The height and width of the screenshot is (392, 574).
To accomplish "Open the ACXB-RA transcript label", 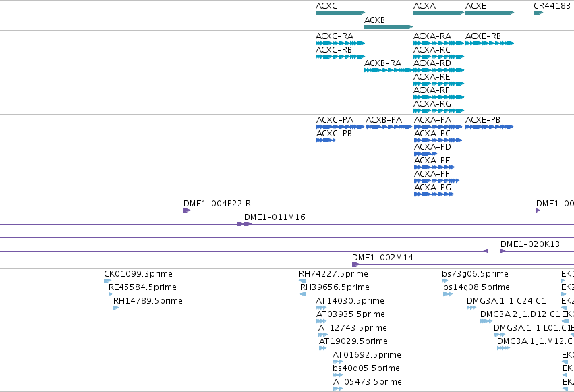I will click(x=382, y=63).
